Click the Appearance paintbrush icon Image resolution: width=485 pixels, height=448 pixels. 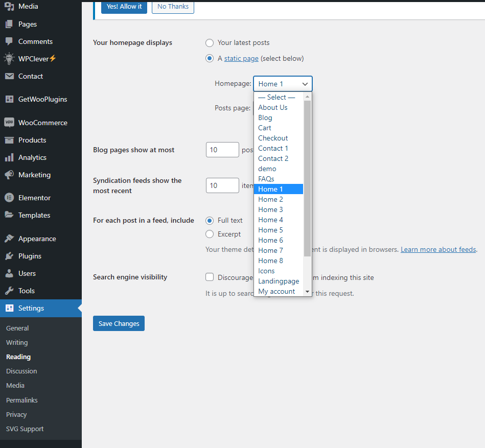9,239
